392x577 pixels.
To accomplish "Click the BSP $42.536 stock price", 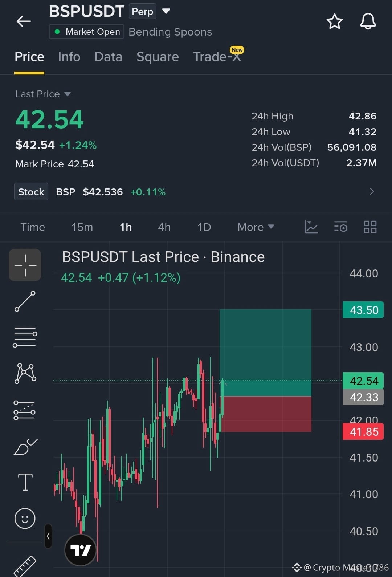I will point(89,192).
